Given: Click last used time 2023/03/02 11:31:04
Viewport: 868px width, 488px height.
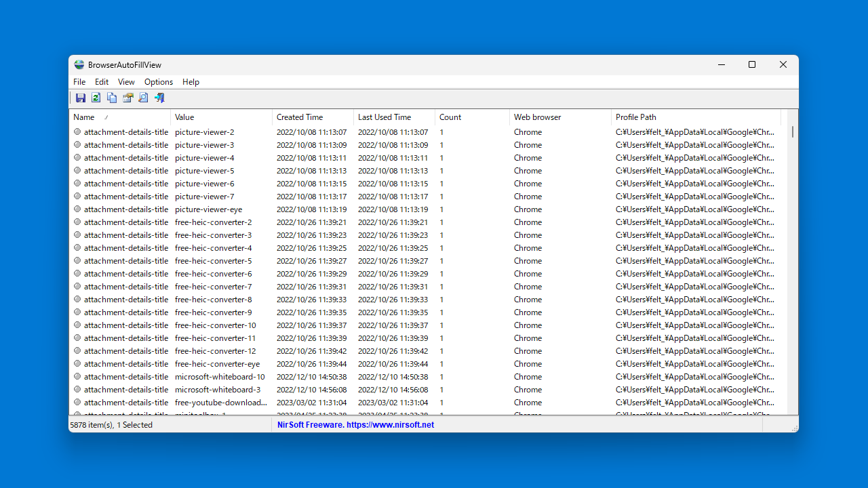Looking at the screenshot, I should (393, 403).
